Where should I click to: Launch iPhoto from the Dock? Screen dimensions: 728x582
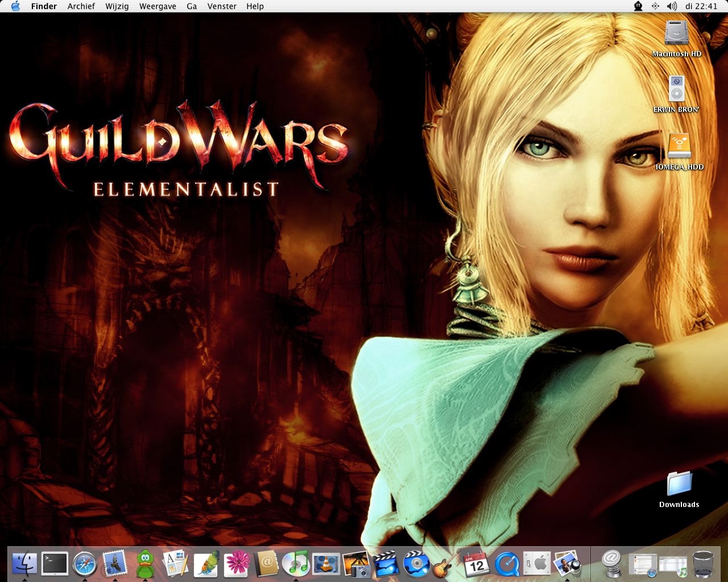[356, 564]
